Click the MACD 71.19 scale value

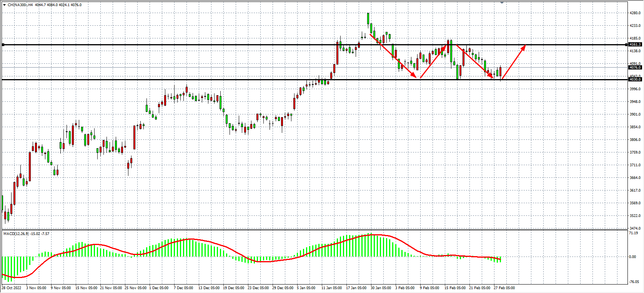[x=633, y=233]
